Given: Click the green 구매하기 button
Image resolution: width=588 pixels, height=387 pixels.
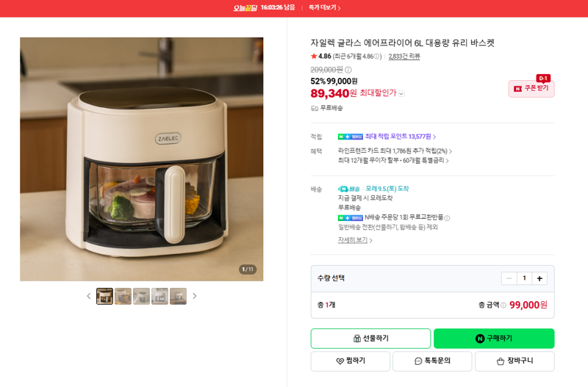Looking at the screenshot, I should [494, 339].
